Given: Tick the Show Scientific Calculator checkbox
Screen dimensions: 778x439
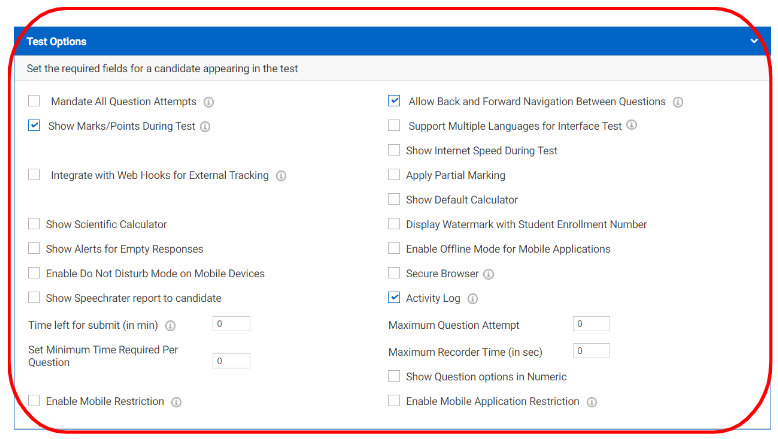Looking at the screenshot, I should (x=34, y=224).
